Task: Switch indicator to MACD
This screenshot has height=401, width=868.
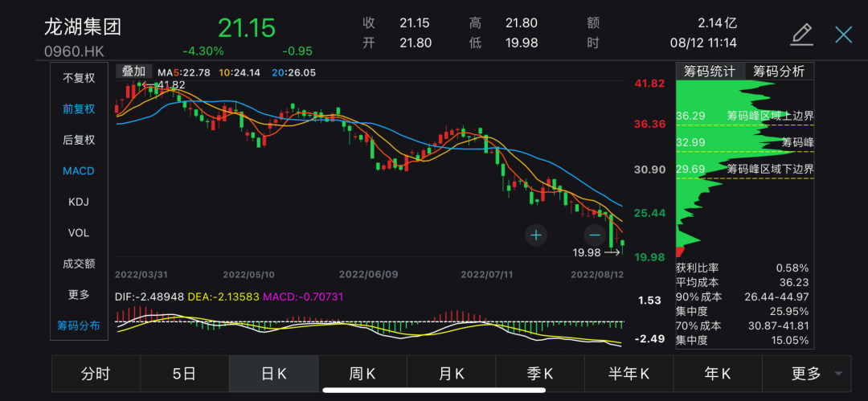Action: click(79, 170)
